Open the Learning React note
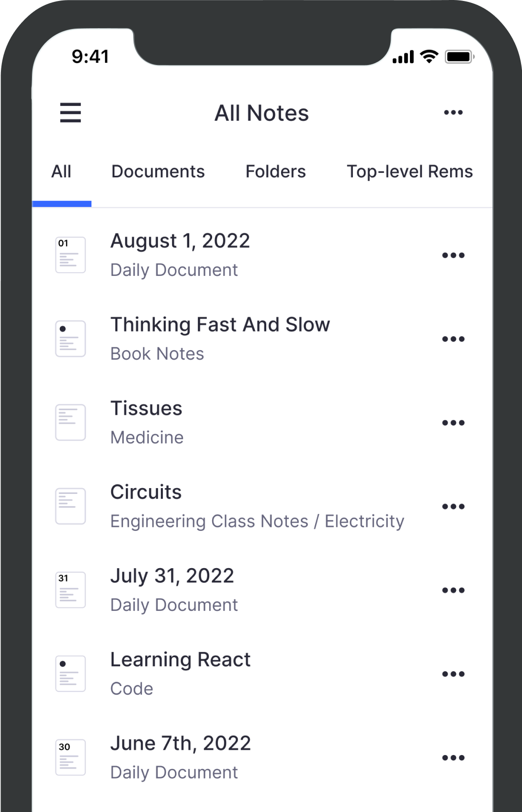Image resolution: width=522 pixels, height=812 pixels. (180, 660)
